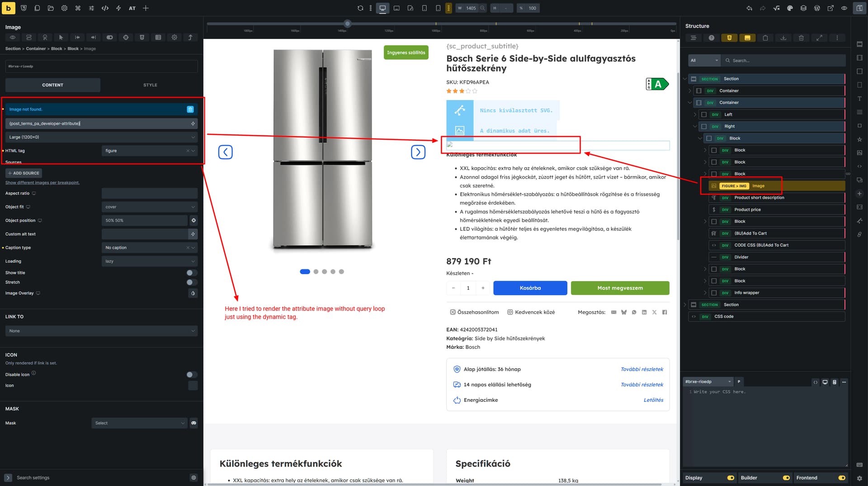Check the box on the Right tree row
This screenshot has width=868, height=486.
point(704,127)
